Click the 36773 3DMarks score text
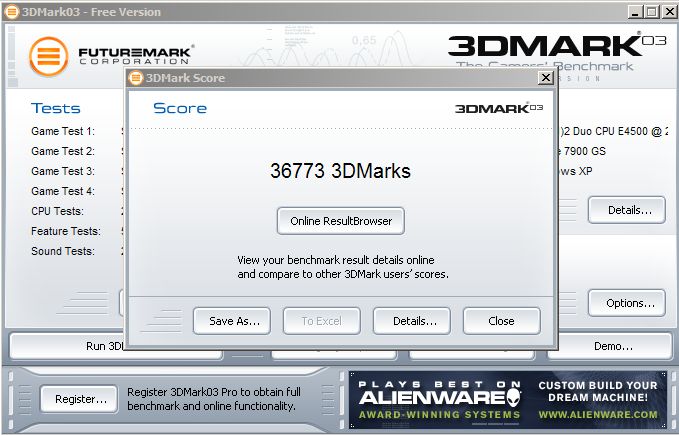 340,171
